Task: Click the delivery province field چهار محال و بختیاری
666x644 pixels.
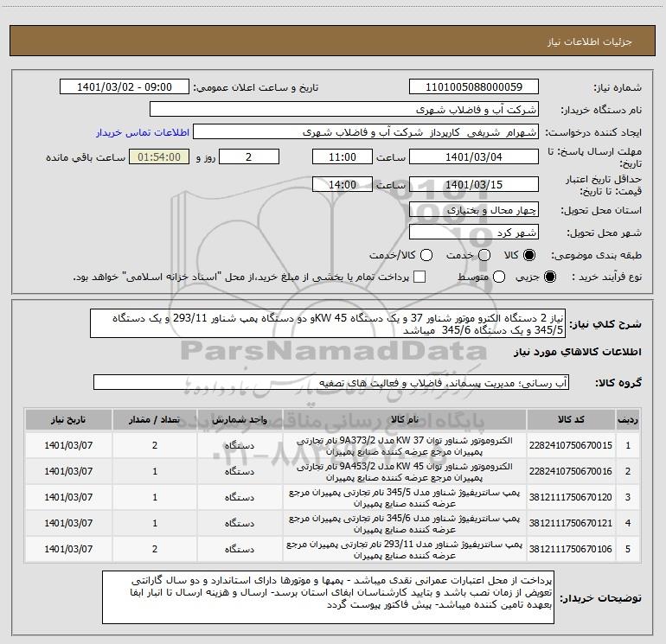Action: tap(474, 210)
